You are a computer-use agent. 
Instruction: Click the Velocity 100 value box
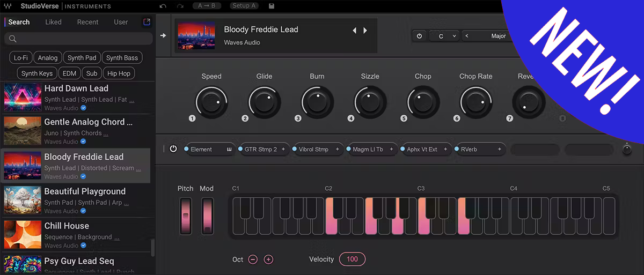point(352,259)
